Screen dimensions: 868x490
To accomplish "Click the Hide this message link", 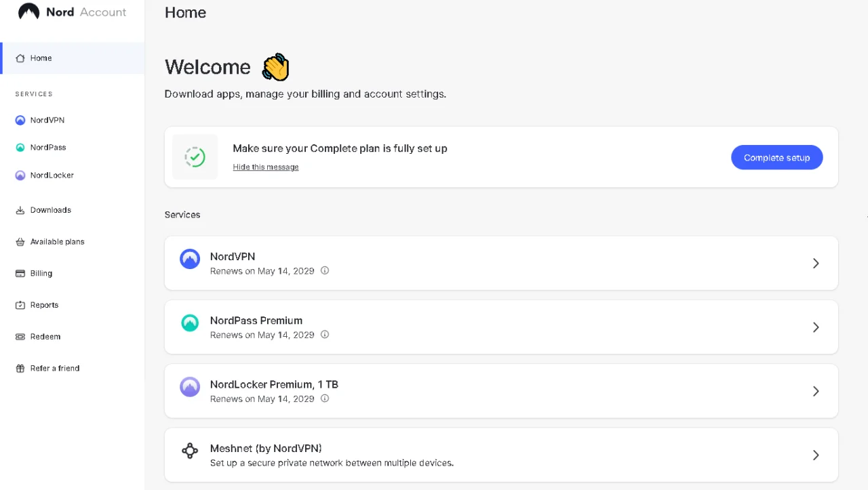I will (266, 167).
